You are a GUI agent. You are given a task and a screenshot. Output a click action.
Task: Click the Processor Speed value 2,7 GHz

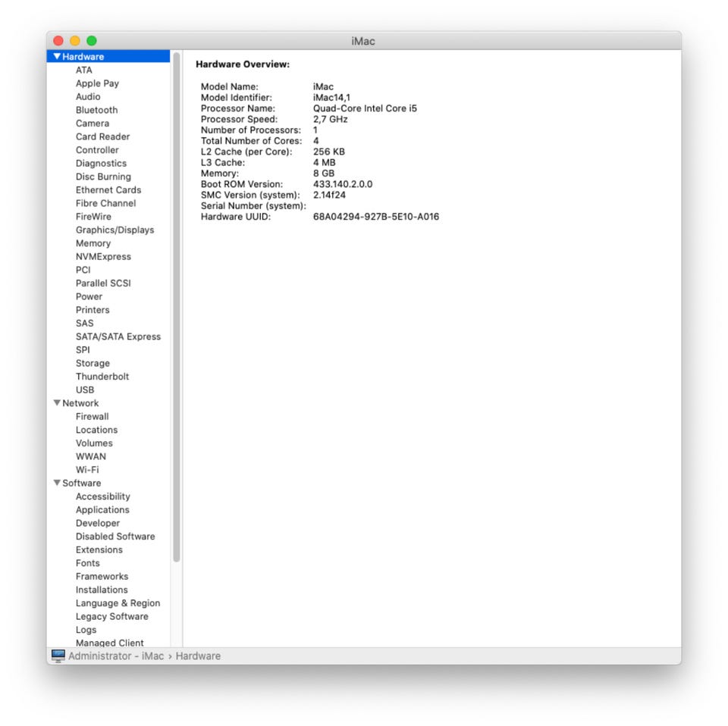[x=330, y=119]
